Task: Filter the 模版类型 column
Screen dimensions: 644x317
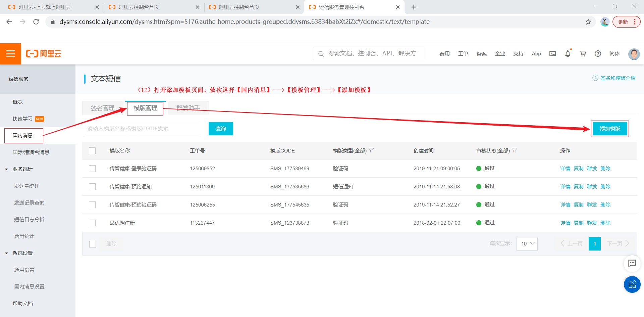Action: pos(371,150)
